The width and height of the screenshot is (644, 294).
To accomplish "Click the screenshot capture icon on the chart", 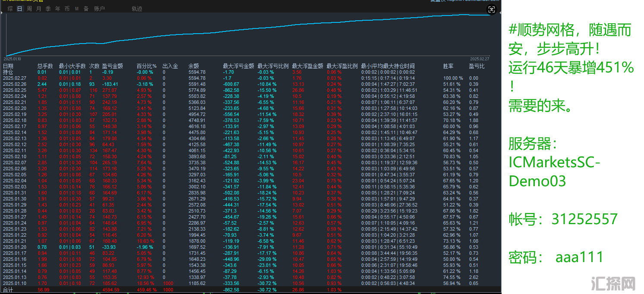I will tap(491, 9).
